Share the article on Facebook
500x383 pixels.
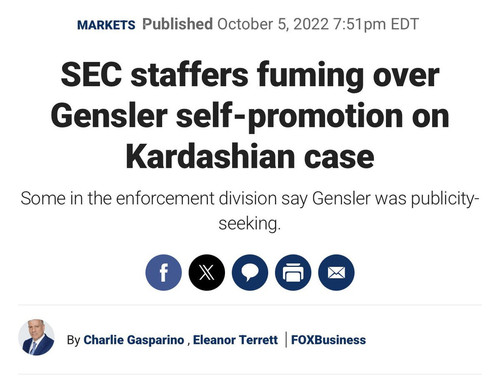tap(163, 272)
